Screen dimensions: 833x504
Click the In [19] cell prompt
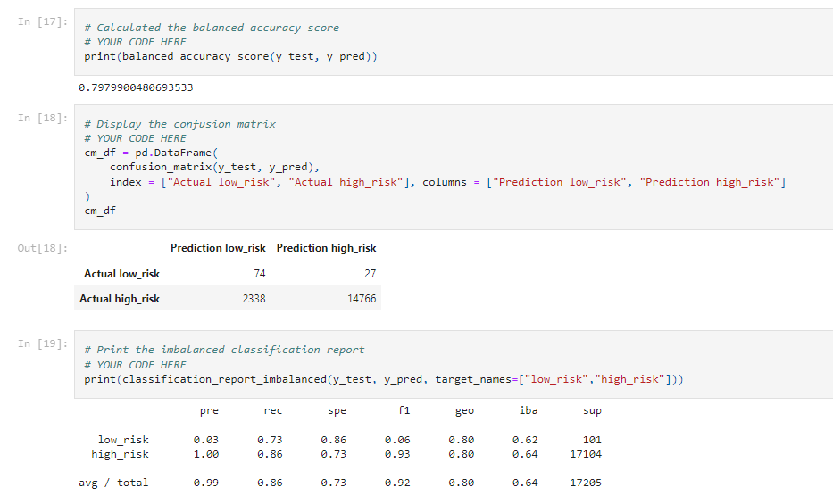(43, 343)
